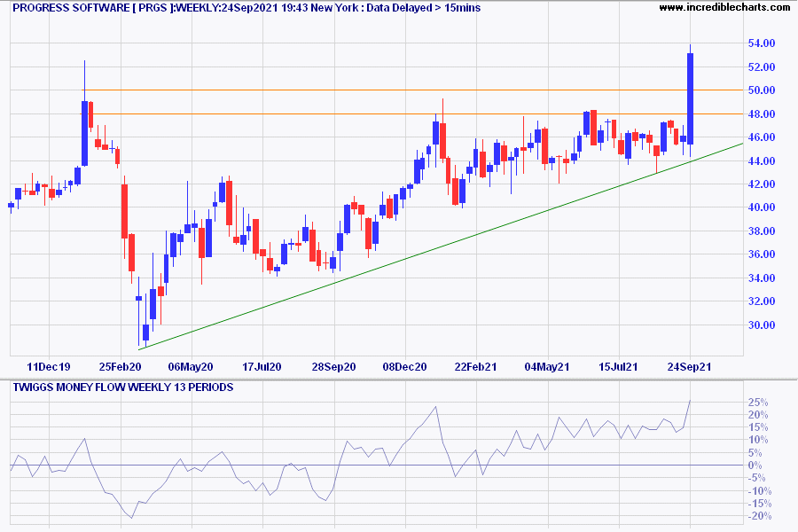
Task: Click the -5% money flow axis label
Action: (x=756, y=478)
